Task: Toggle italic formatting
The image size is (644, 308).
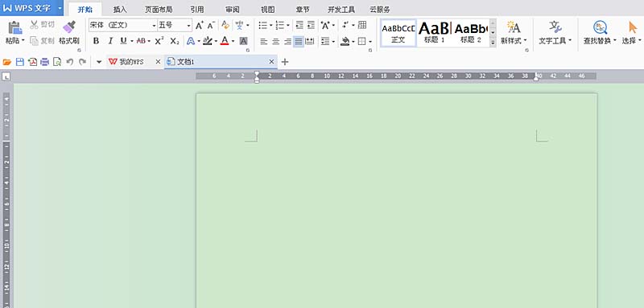Action: click(110, 41)
